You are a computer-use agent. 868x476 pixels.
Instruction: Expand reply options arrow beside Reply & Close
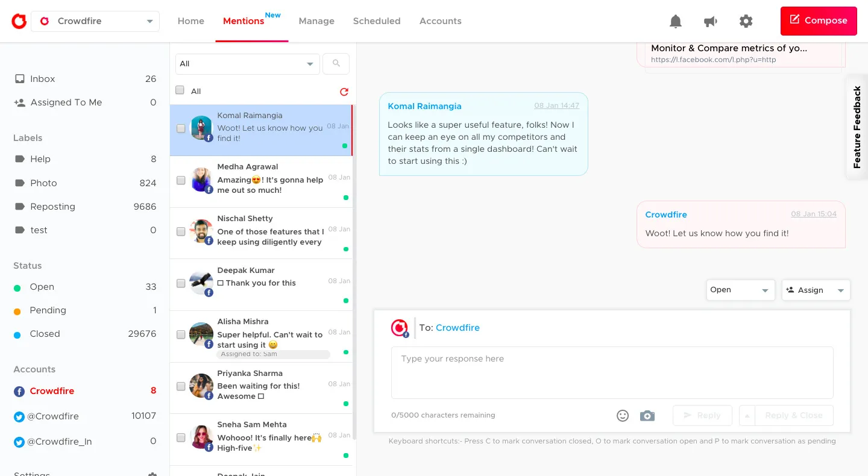point(747,416)
